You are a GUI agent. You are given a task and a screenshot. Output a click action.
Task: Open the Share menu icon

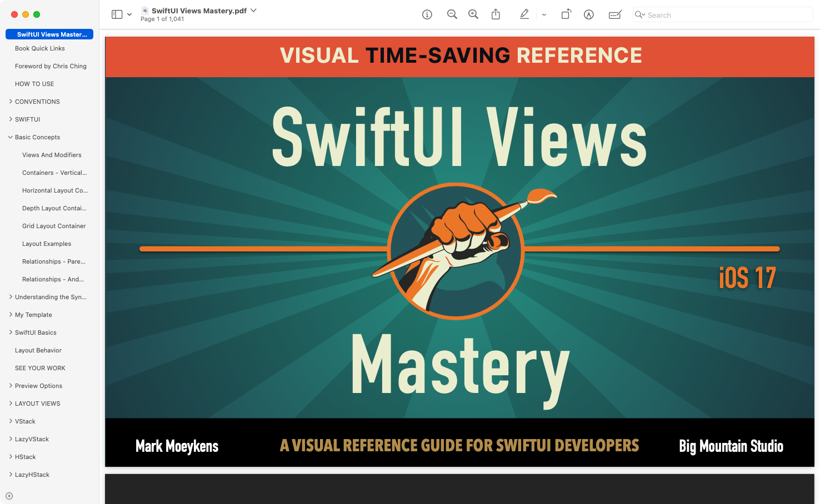click(x=496, y=15)
